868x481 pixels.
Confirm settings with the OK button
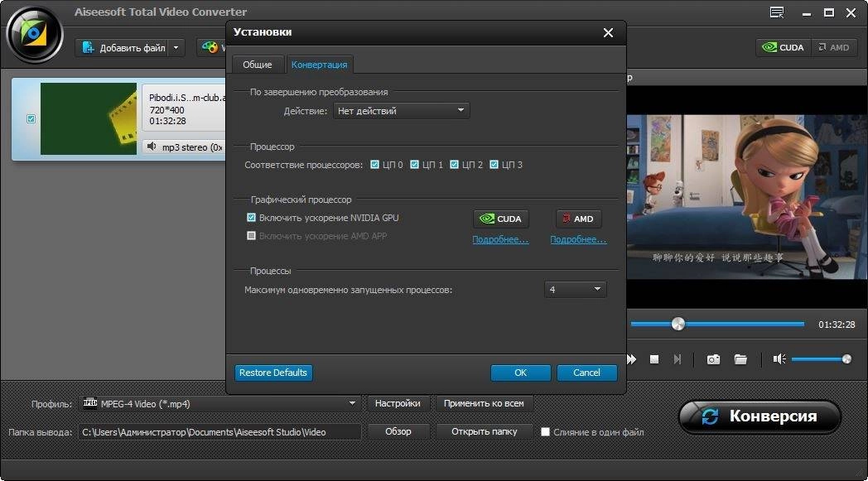coord(520,373)
